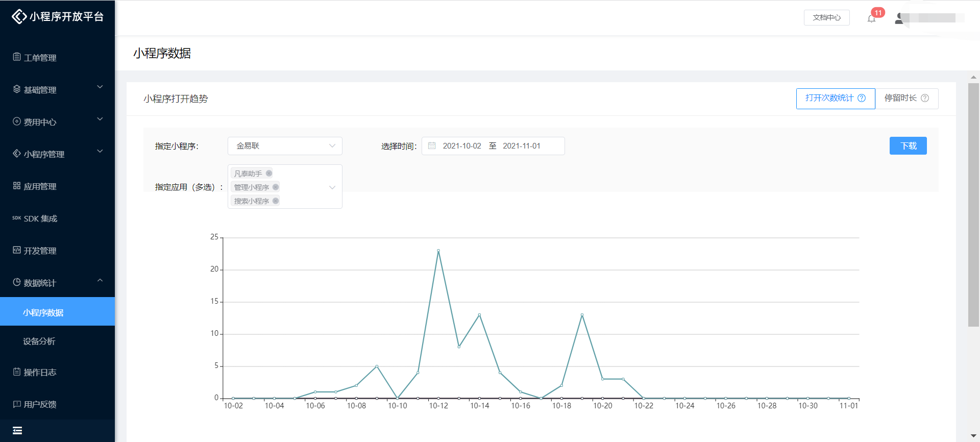Switch to the 停留时长 tab
Viewport: 980px width, 442px height.
click(906, 98)
